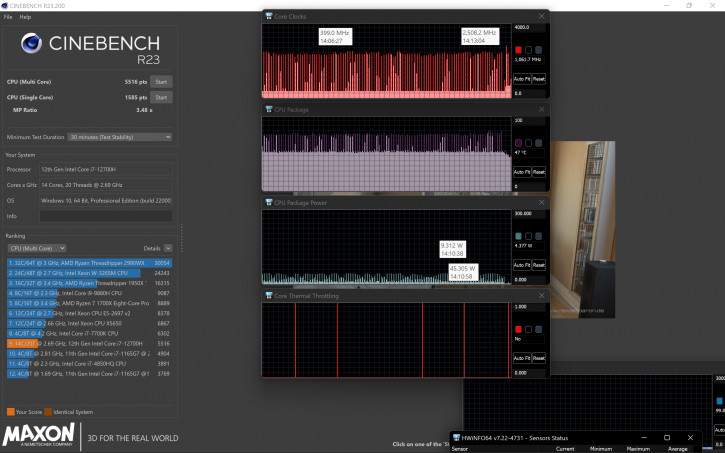
Task: Edit the 4000.0 maximum in Core Clocks
Action: [529, 27]
